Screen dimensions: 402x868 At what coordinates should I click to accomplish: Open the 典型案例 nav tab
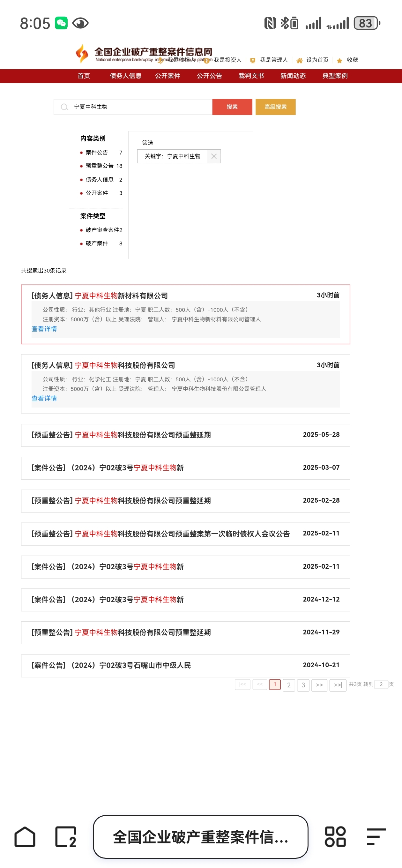(x=335, y=76)
